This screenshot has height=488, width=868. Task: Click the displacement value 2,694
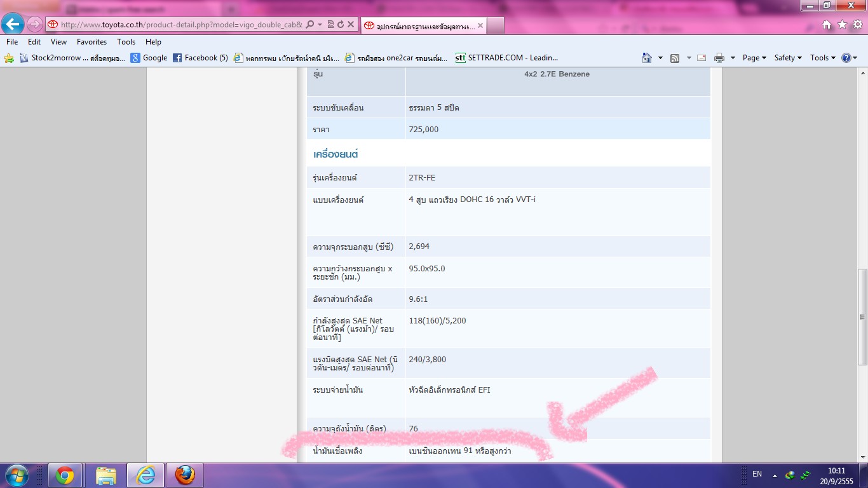tap(419, 247)
